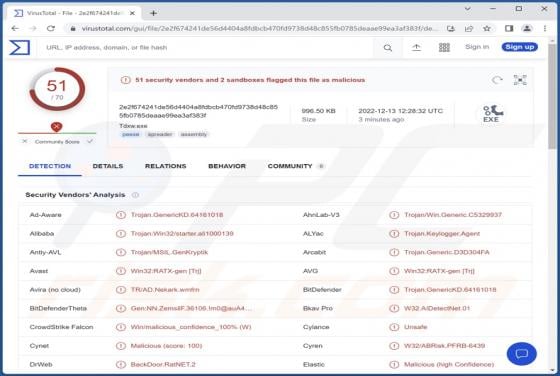Close the VirusTotal browser tab

[132, 13]
